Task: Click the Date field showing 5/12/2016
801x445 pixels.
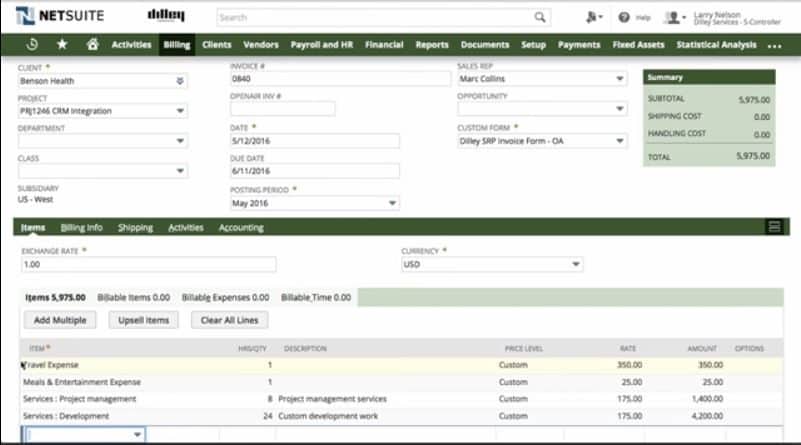Action: point(315,141)
